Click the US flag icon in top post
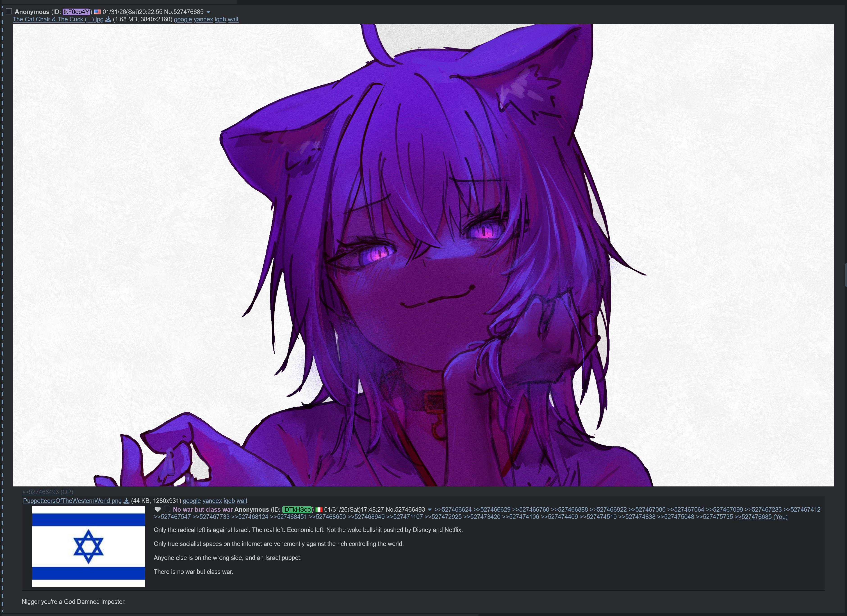 tap(98, 12)
